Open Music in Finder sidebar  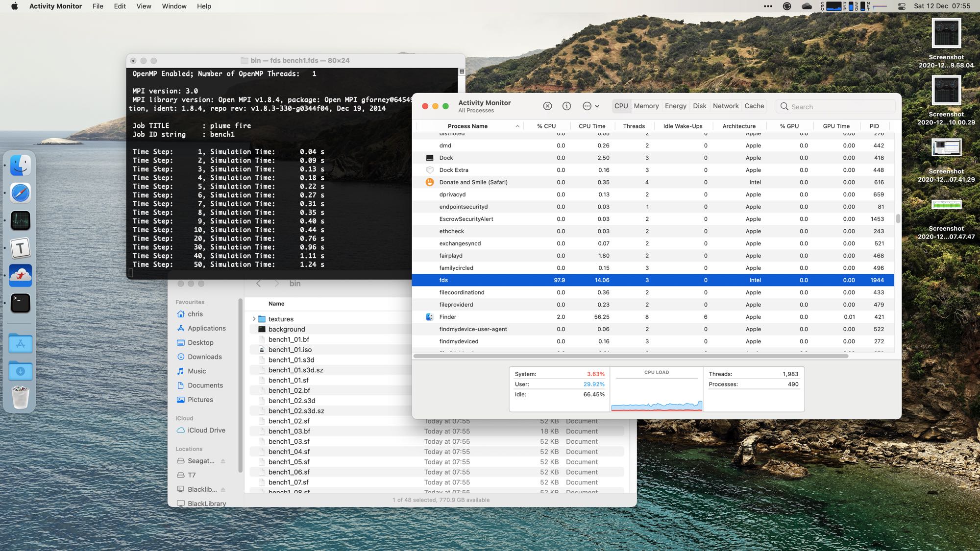(x=196, y=371)
